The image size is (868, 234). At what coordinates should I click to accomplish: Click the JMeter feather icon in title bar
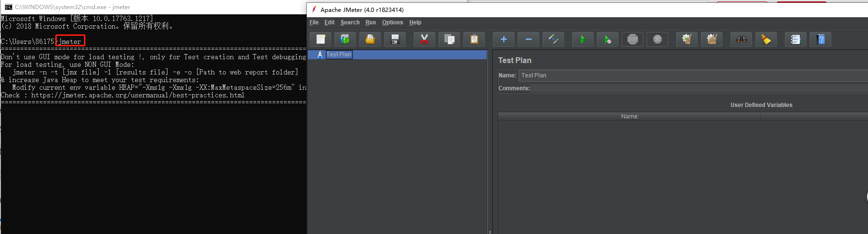314,9
